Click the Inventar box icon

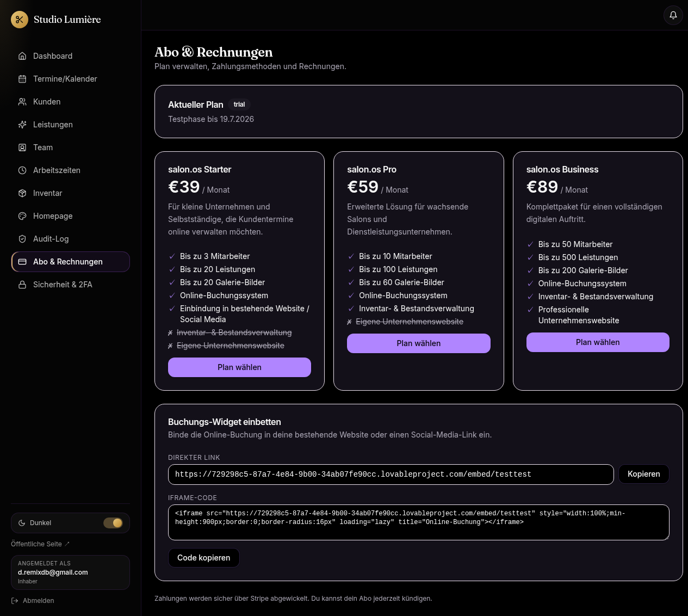click(x=22, y=193)
